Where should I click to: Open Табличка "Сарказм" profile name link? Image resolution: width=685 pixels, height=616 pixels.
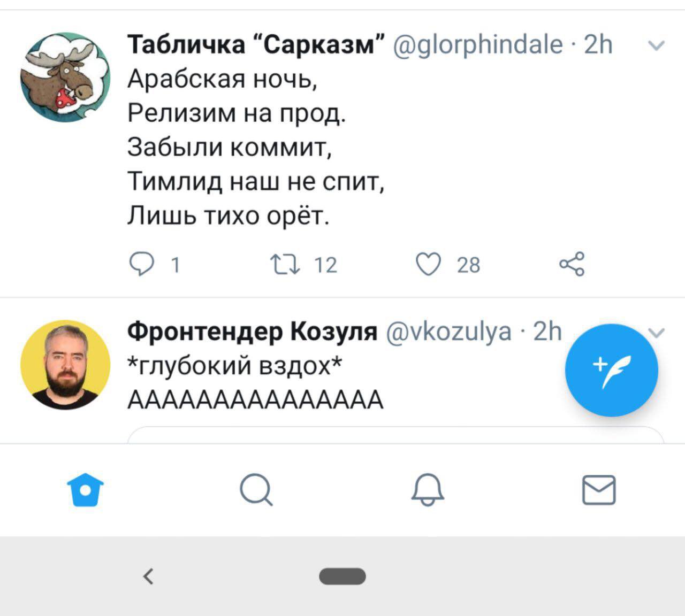pos(257,45)
